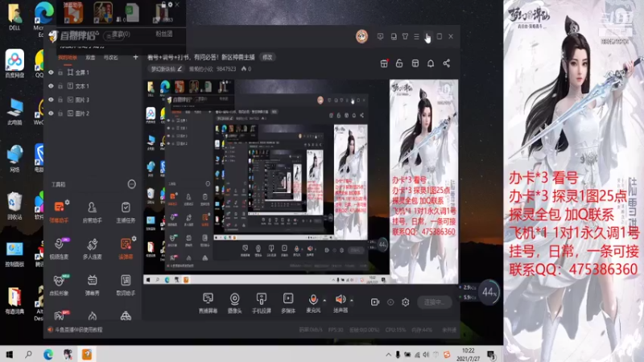Image resolution: width=644 pixels, height=362 pixels.
Task: Open the gift box icon with red dot
Action: pyautogui.click(x=384, y=64)
